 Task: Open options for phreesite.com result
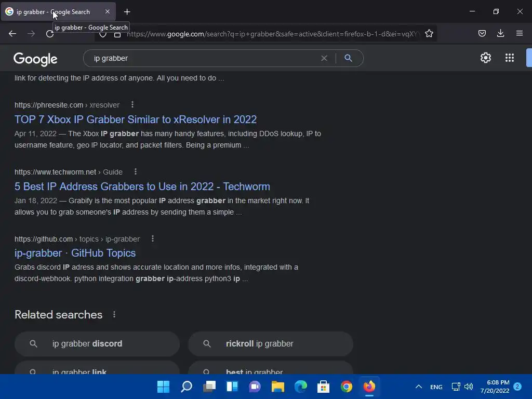pyautogui.click(x=132, y=104)
